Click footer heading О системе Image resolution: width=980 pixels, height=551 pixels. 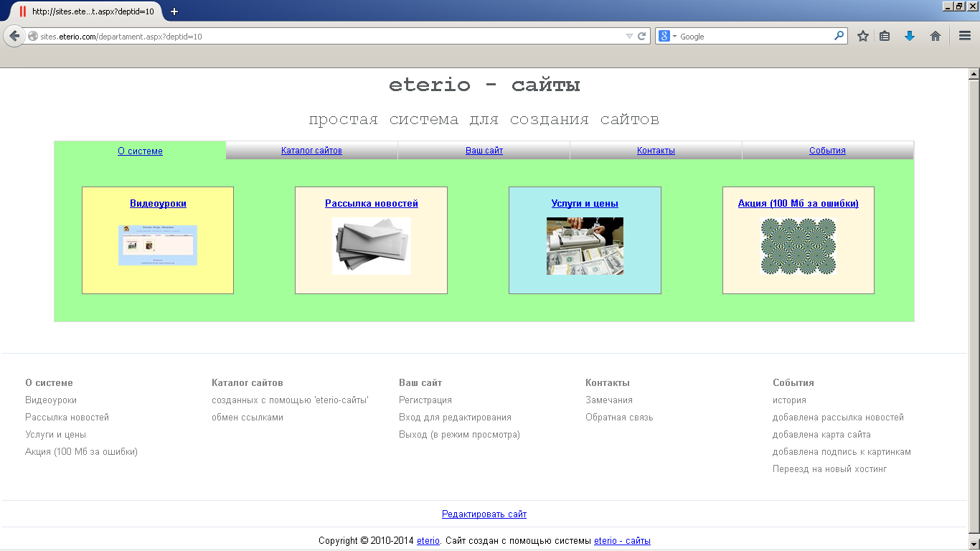click(49, 383)
